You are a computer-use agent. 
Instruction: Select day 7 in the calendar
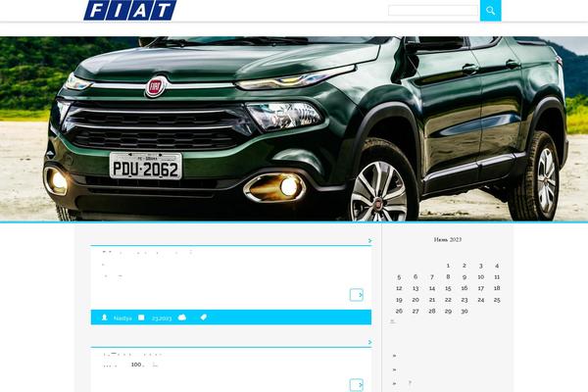[x=432, y=276]
